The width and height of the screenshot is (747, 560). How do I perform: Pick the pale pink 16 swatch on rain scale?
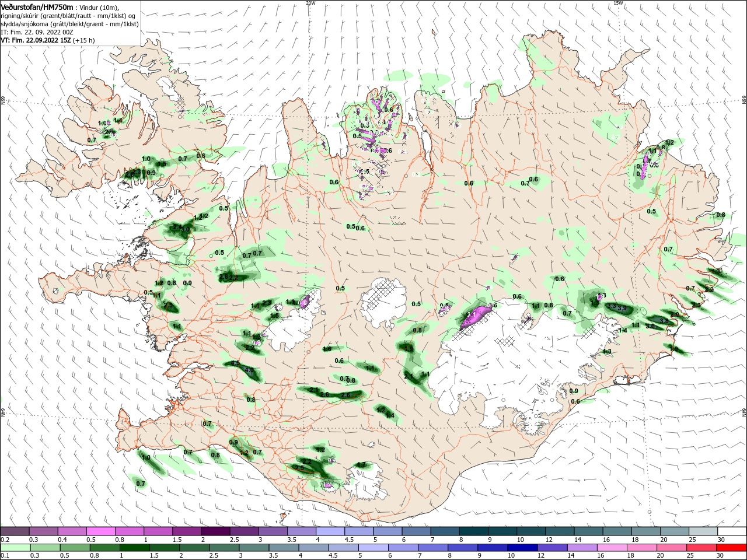pos(612,548)
